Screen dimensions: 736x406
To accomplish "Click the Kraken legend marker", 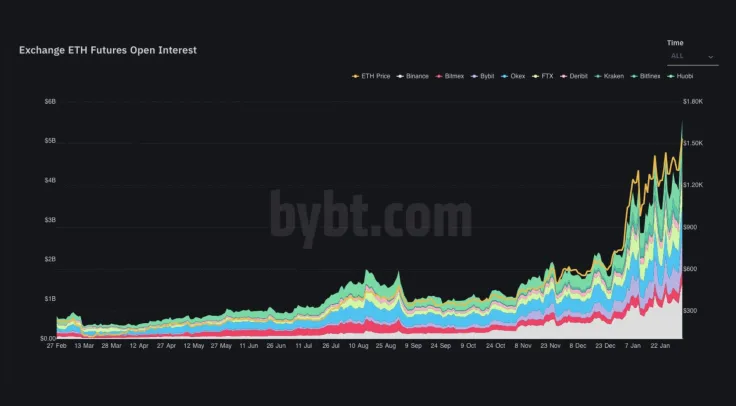I will click(x=596, y=76).
